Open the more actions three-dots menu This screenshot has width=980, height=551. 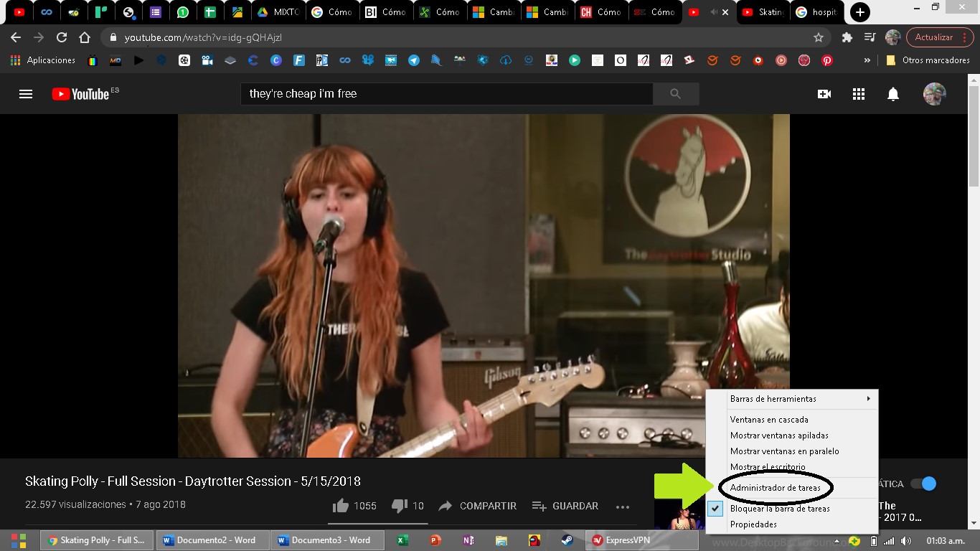click(x=622, y=507)
